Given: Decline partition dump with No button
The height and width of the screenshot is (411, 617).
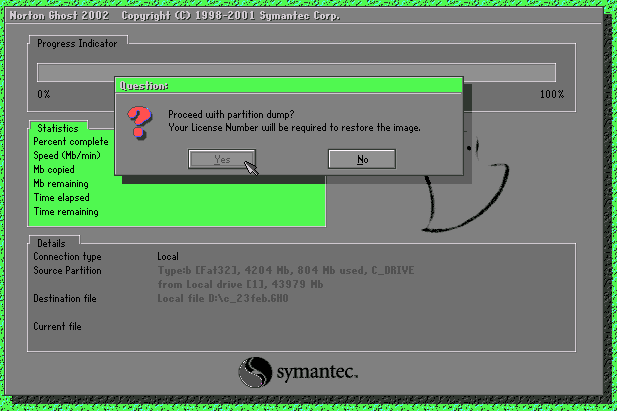Looking at the screenshot, I should click(362, 159).
